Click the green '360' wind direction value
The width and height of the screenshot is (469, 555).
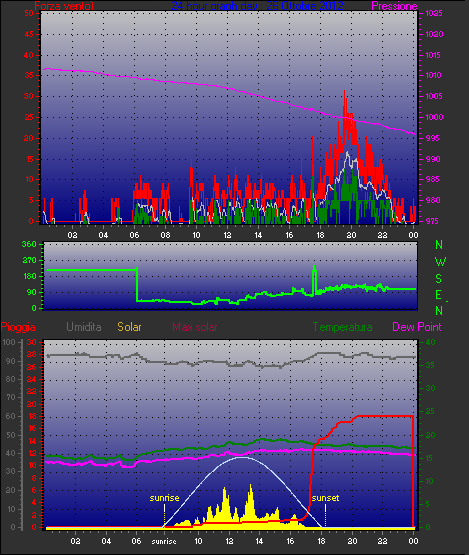[x=29, y=244]
